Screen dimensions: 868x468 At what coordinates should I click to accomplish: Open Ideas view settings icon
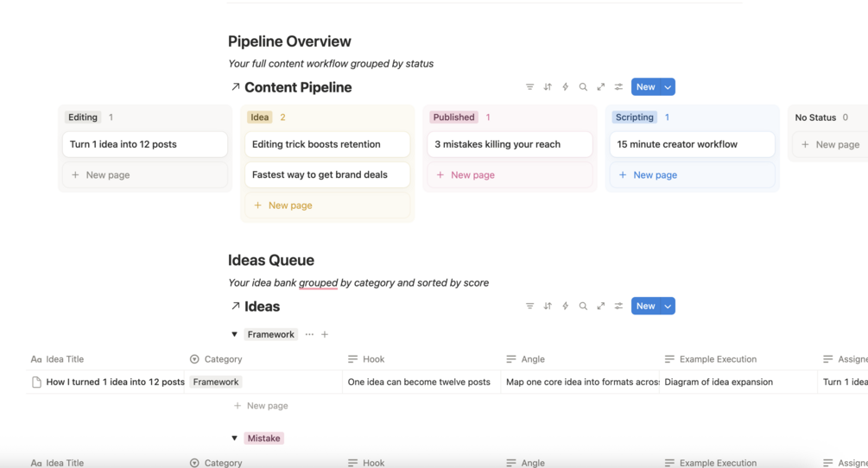tap(618, 306)
